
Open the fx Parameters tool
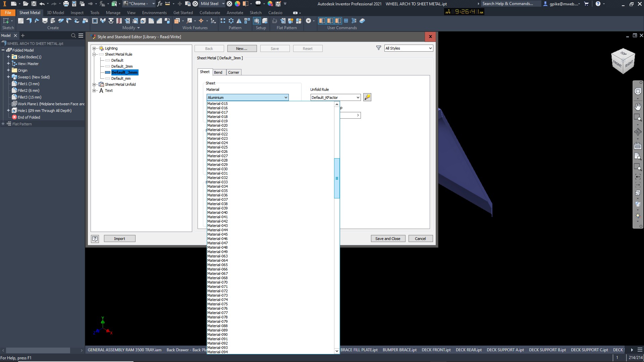(160, 4)
